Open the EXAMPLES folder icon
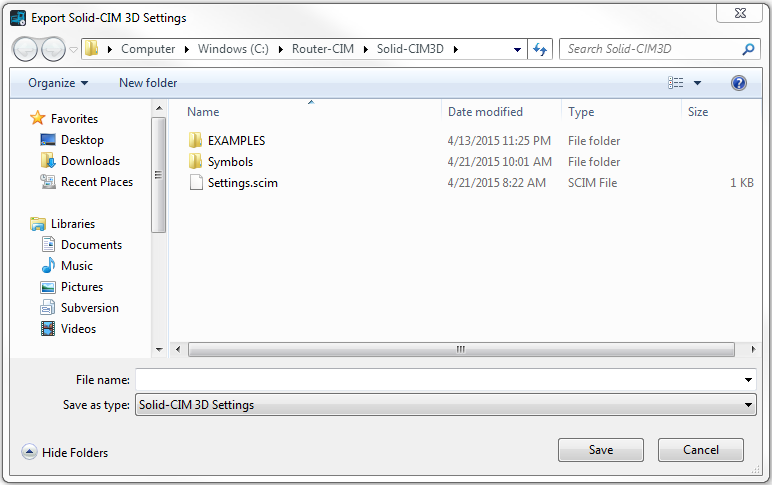 click(196, 141)
